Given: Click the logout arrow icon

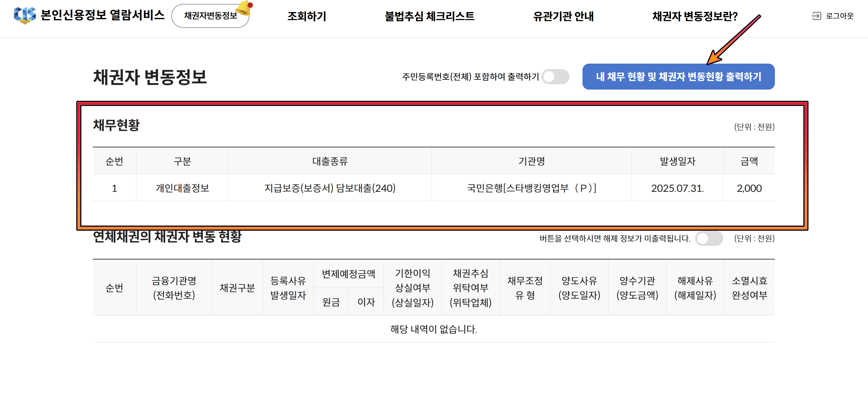Looking at the screenshot, I should click(x=816, y=16).
